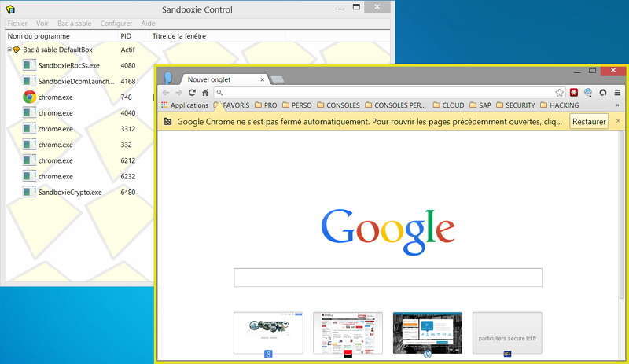The width and height of the screenshot is (629, 364).
Task: Open the FAVORIS bookmark folder
Action: (231, 105)
